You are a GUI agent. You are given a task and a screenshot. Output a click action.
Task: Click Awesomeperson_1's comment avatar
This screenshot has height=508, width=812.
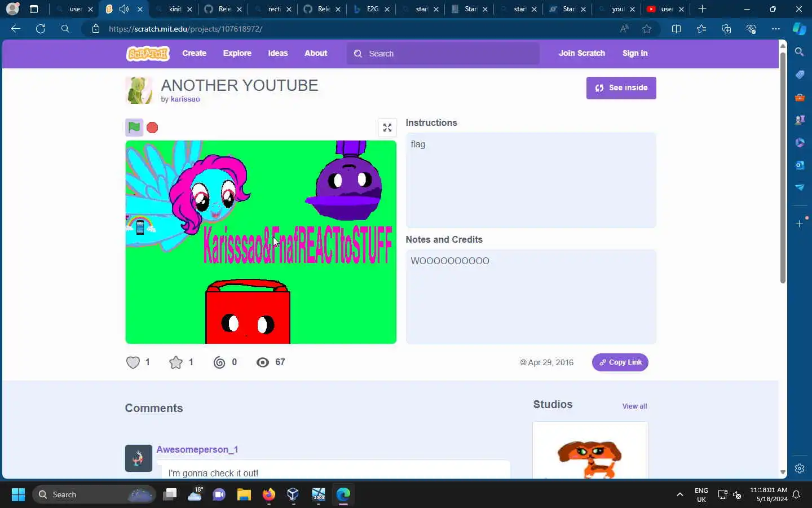pyautogui.click(x=139, y=458)
